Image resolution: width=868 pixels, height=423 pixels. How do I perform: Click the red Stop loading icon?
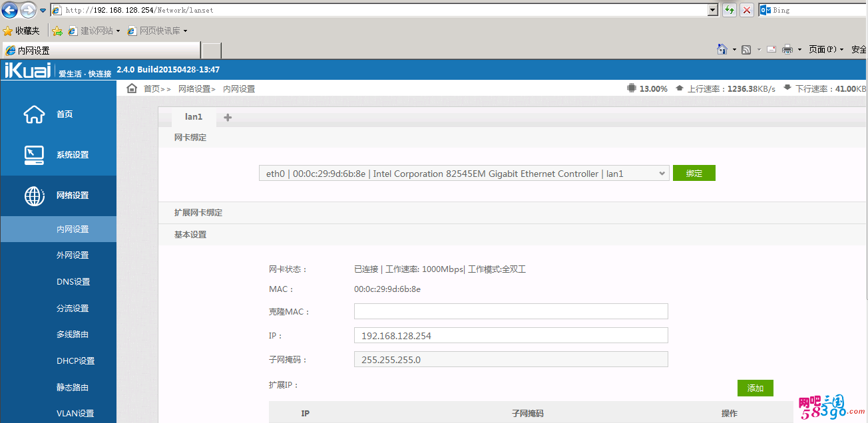(748, 10)
